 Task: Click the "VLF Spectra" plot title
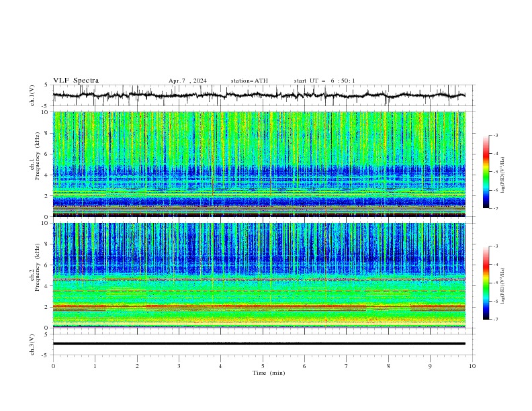point(76,81)
